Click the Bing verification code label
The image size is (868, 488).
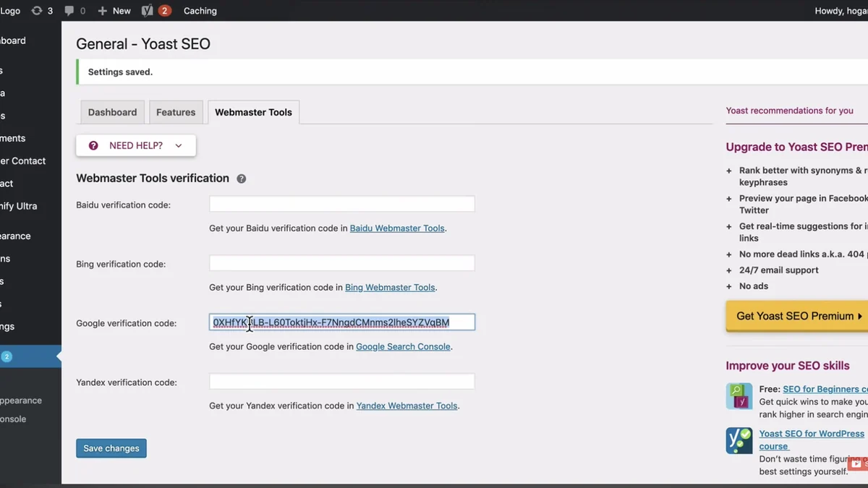click(x=121, y=264)
